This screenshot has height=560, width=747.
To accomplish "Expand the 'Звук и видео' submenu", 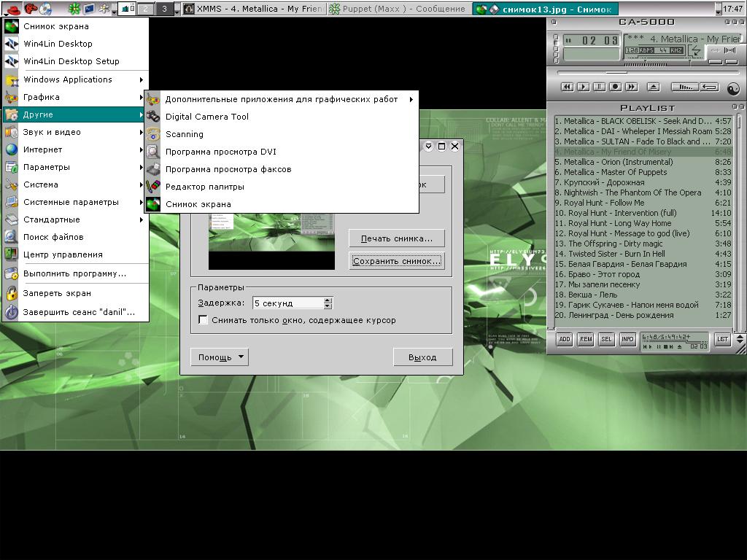I will pos(75,132).
